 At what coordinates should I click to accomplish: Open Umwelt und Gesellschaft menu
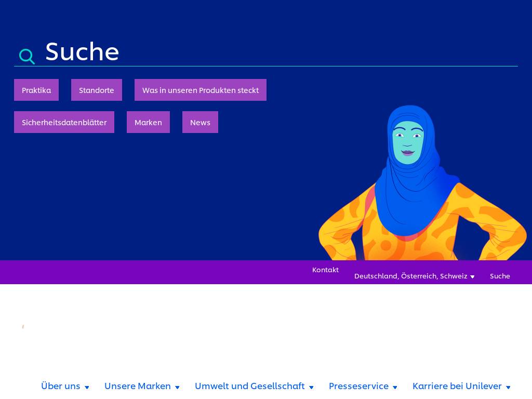click(x=250, y=386)
